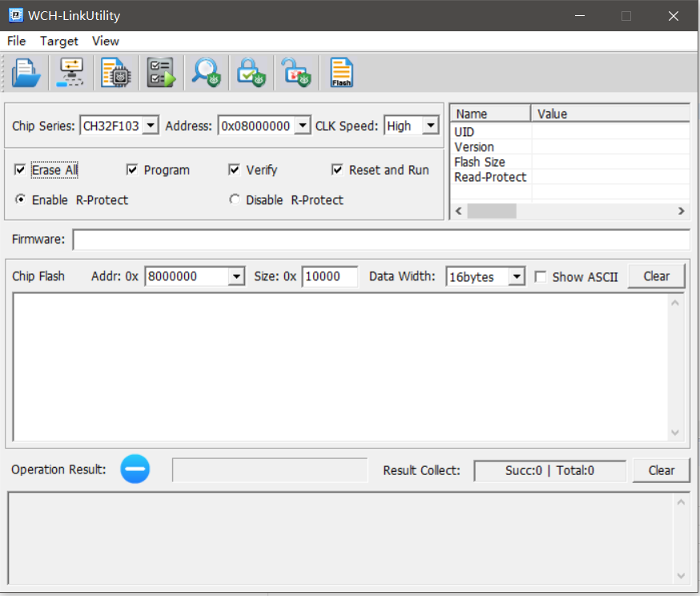Click the magnifier query chip icon
The width and height of the screenshot is (700, 596).
(x=207, y=73)
